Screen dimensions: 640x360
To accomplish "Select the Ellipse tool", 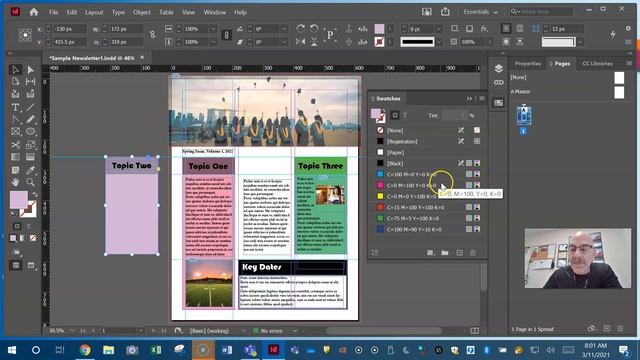I will [x=31, y=132].
